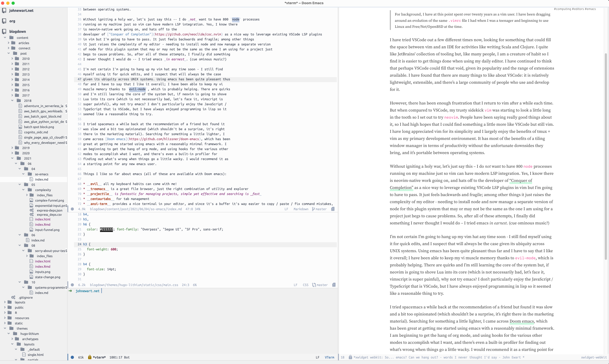Expand the articles folder

click(8, 43)
